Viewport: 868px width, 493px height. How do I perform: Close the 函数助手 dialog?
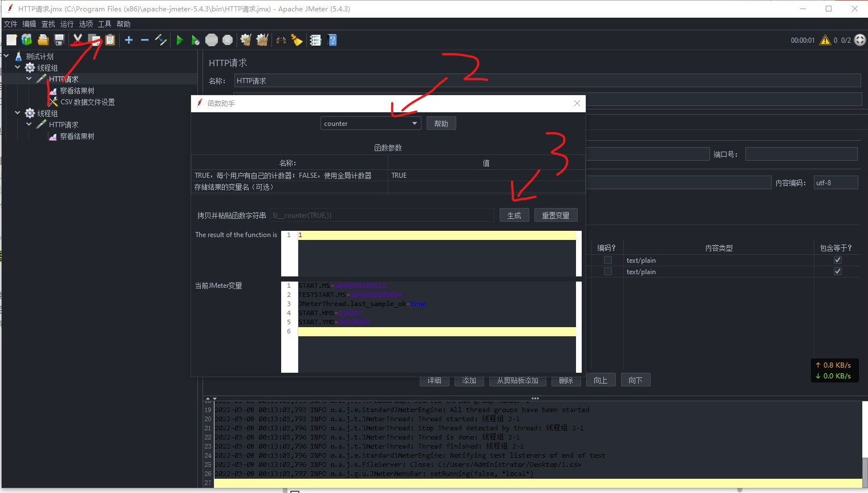[x=577, y=103]
